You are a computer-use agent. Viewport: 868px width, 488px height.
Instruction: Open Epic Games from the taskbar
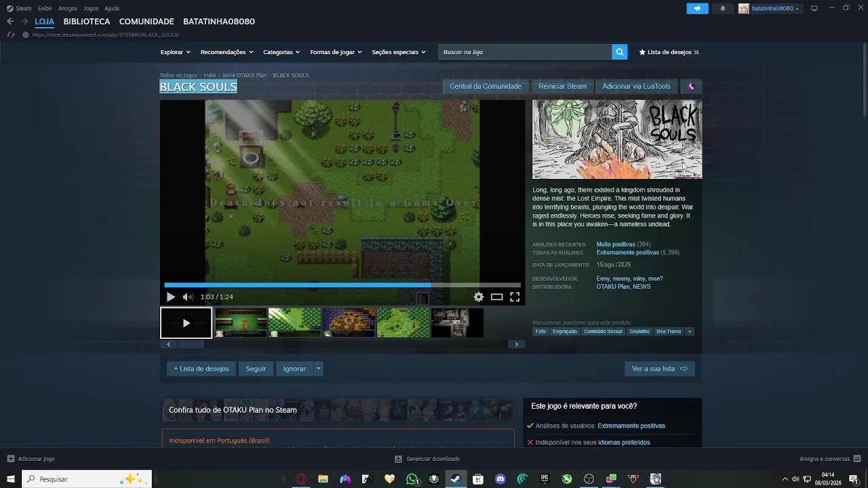click(545, 479)
